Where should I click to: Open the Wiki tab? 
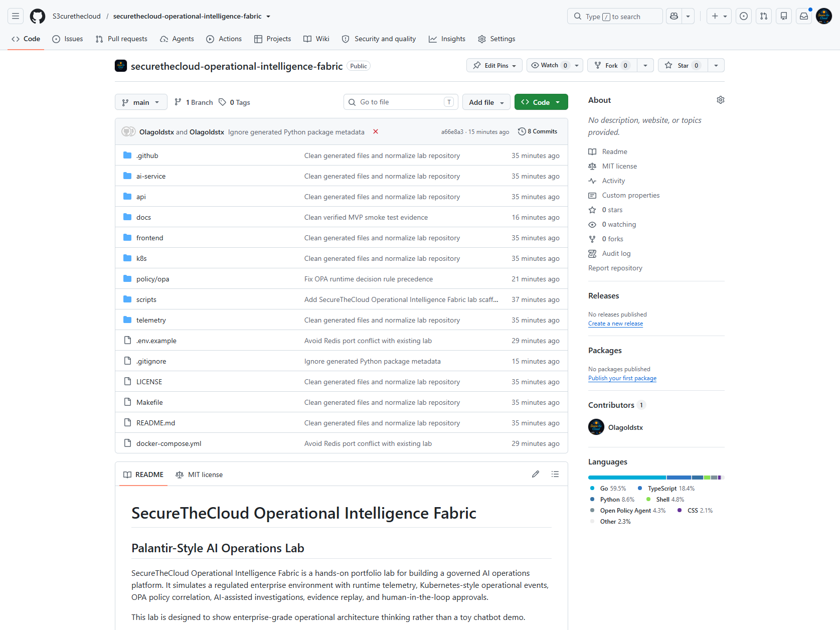click(x=316, y=39)
